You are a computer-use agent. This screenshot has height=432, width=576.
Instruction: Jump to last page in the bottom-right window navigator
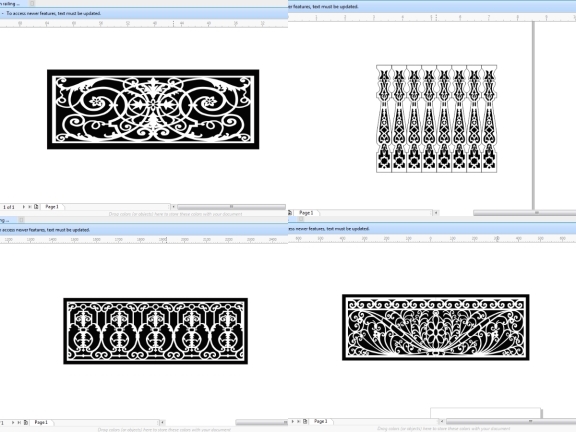[x=299, y=421]
